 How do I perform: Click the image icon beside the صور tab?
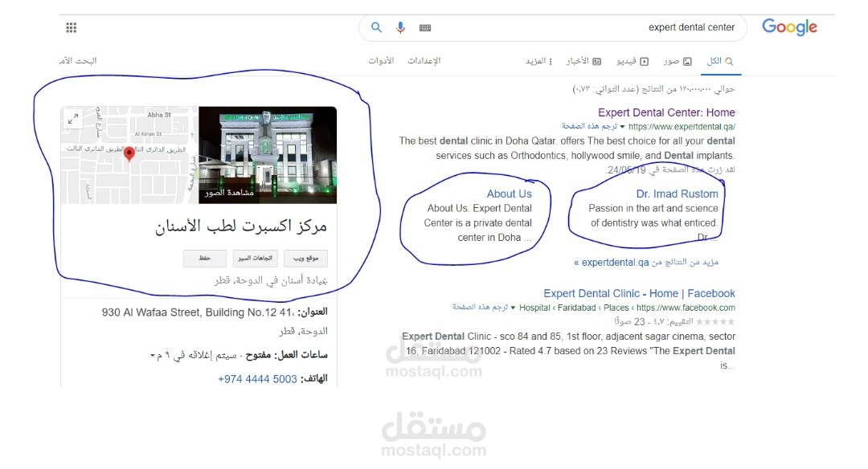pyautogui.click(x=686, y=61)
